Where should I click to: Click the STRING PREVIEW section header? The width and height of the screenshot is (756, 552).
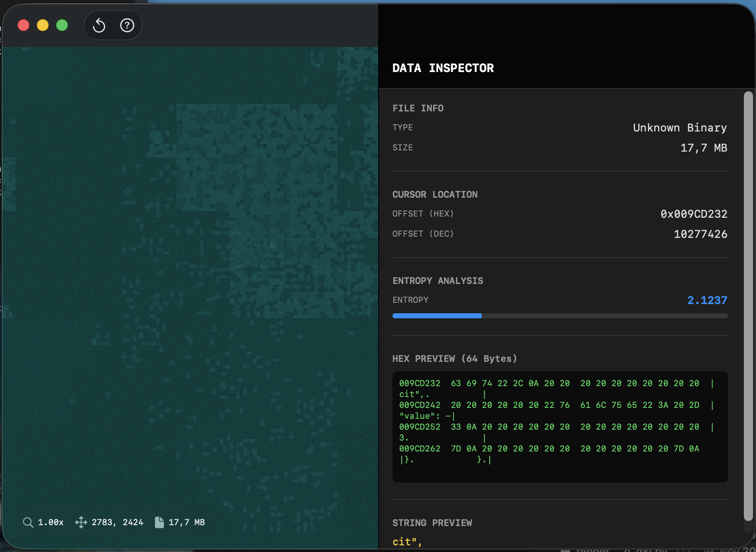coord(432,523)
